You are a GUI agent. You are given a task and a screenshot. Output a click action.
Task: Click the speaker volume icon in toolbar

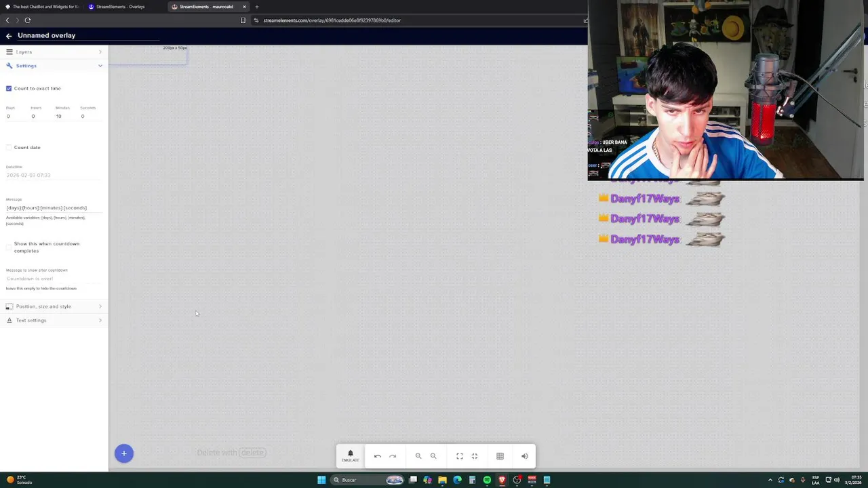(x=524, y=456)
